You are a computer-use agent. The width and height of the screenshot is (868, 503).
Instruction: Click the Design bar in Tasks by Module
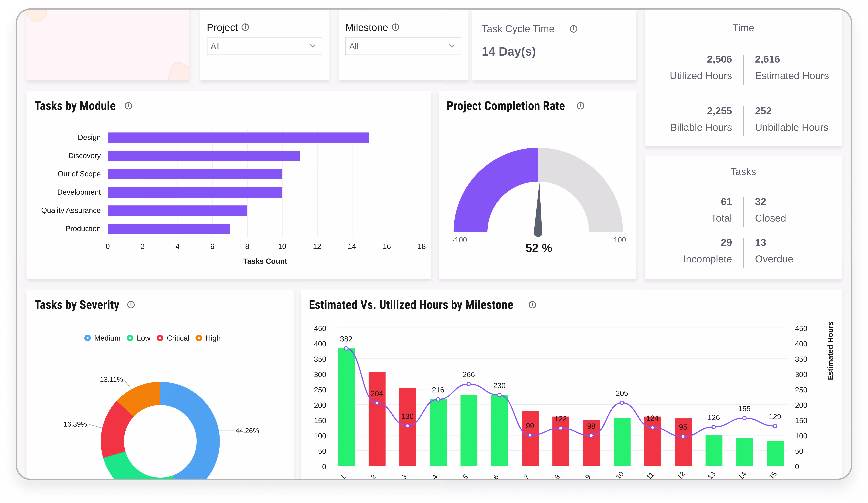tap(238, 138)
